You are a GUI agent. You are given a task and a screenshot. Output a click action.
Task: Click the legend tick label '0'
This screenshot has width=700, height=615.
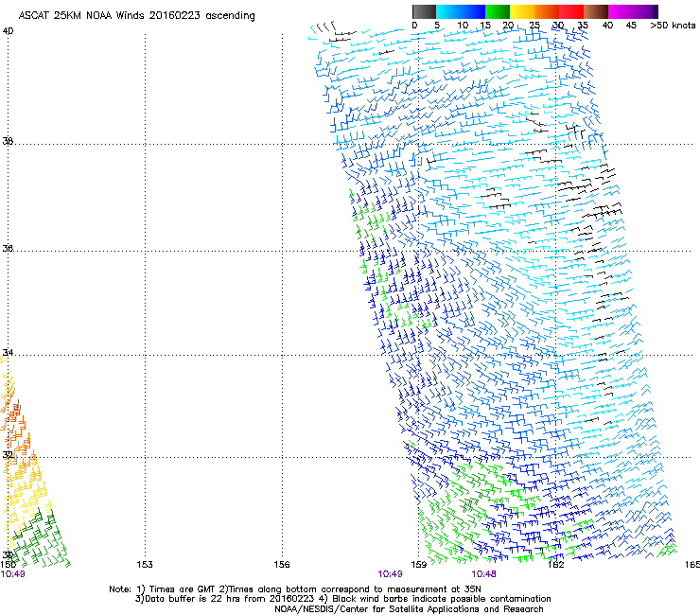tap(414, 26)
